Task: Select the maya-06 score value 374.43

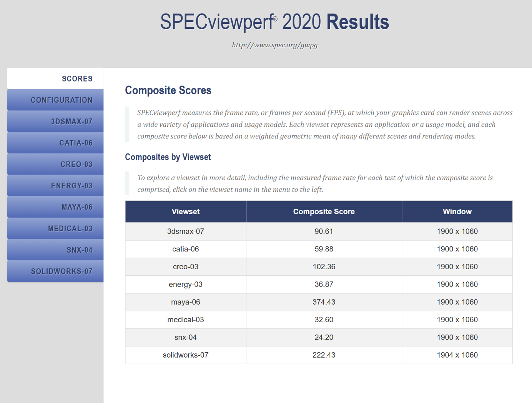Action: click(324, 302)
